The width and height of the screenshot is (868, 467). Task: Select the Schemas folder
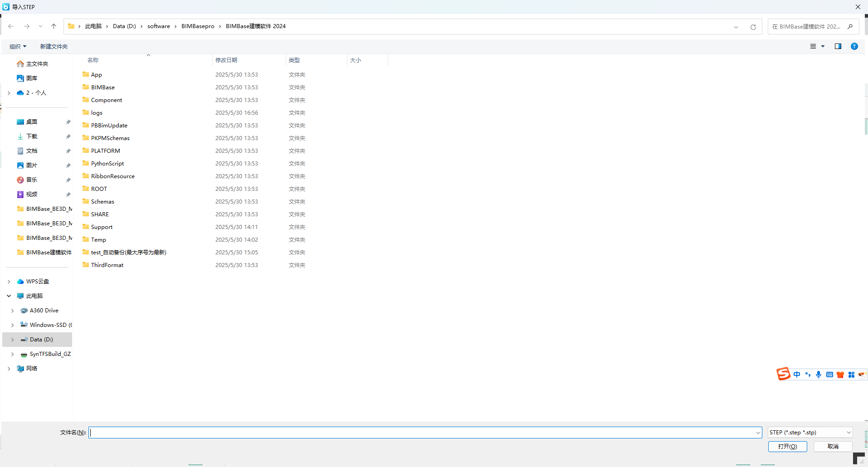pos(102,201)
